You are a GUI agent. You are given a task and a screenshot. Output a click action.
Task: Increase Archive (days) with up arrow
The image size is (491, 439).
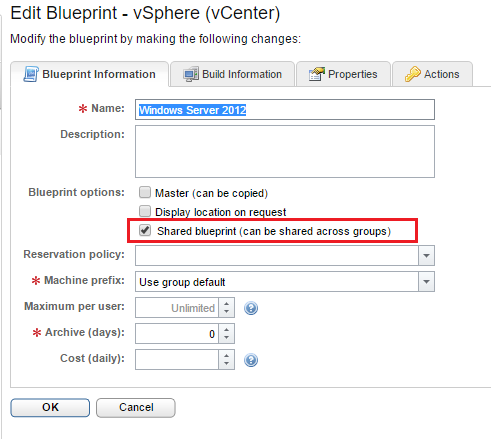[227, 329]
